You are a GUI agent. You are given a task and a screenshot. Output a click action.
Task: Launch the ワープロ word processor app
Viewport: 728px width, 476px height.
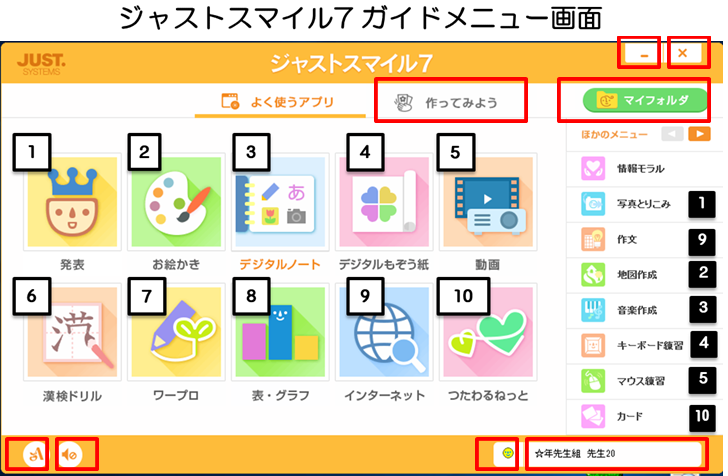(x=176, y=332)
